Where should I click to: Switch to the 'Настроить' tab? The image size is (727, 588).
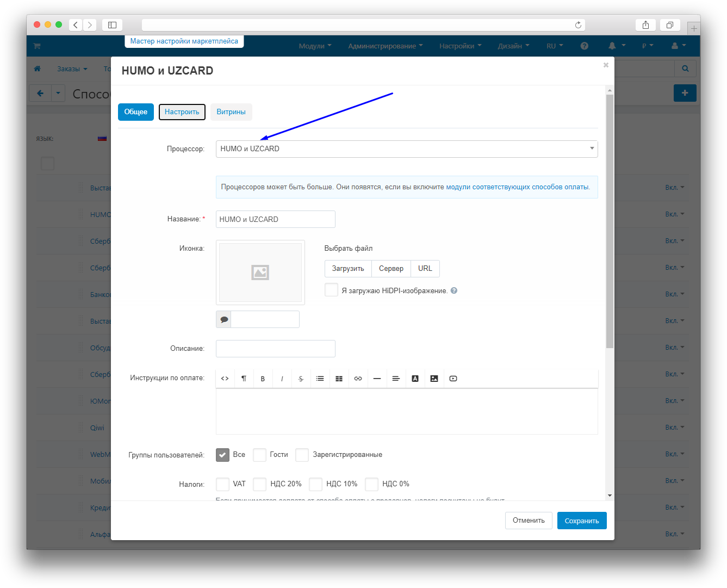click(x=182, y=112)
